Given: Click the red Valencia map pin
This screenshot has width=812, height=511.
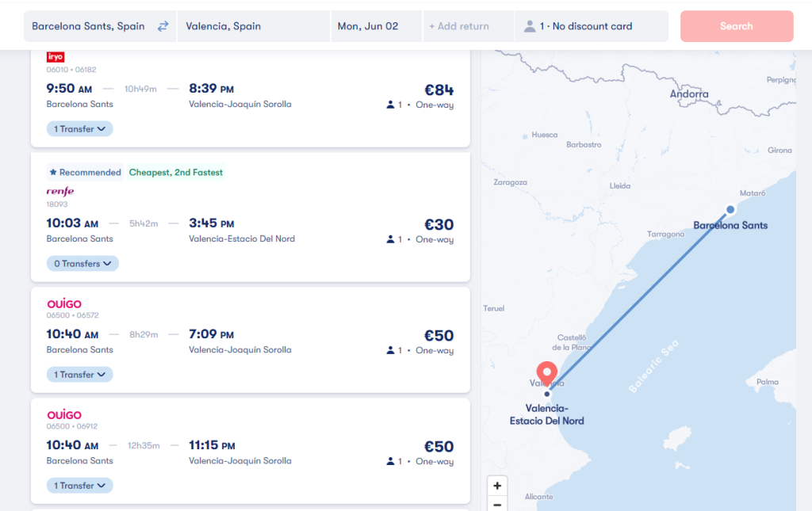Looking at the screenshot, I should coord(546,373).
